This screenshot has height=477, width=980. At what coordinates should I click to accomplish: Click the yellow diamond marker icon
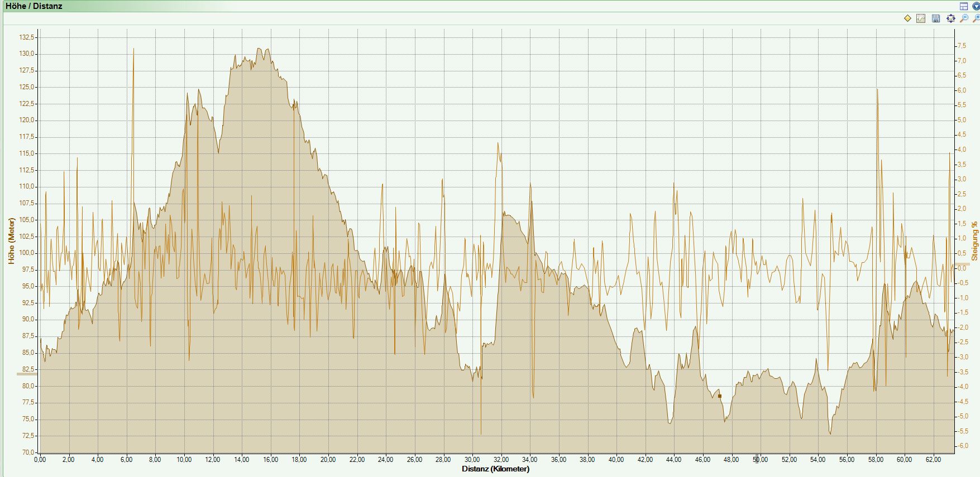coord(907,18)
